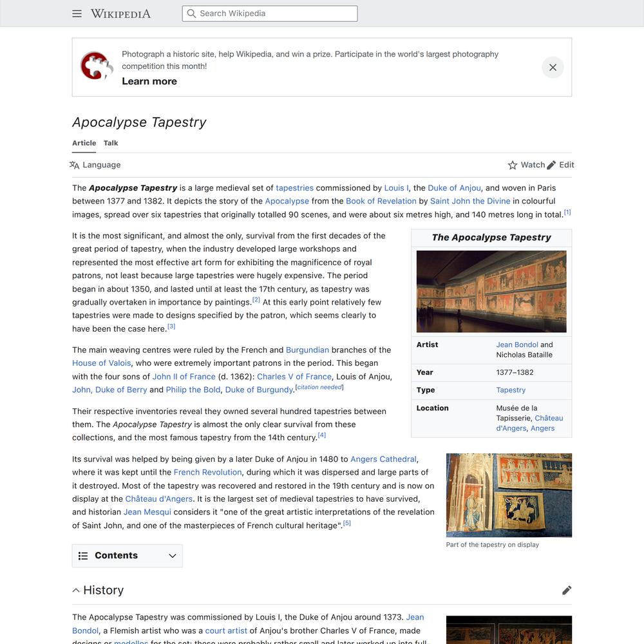Click the Learn more banner link
The image size is (644, 644).
coord(149,81)
